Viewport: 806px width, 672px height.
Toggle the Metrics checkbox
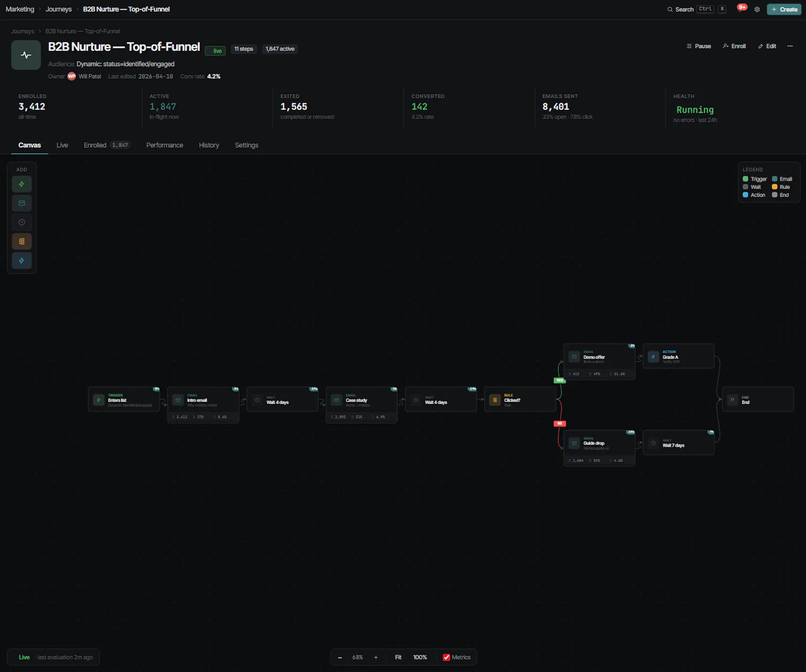click(x=446, y=657)
